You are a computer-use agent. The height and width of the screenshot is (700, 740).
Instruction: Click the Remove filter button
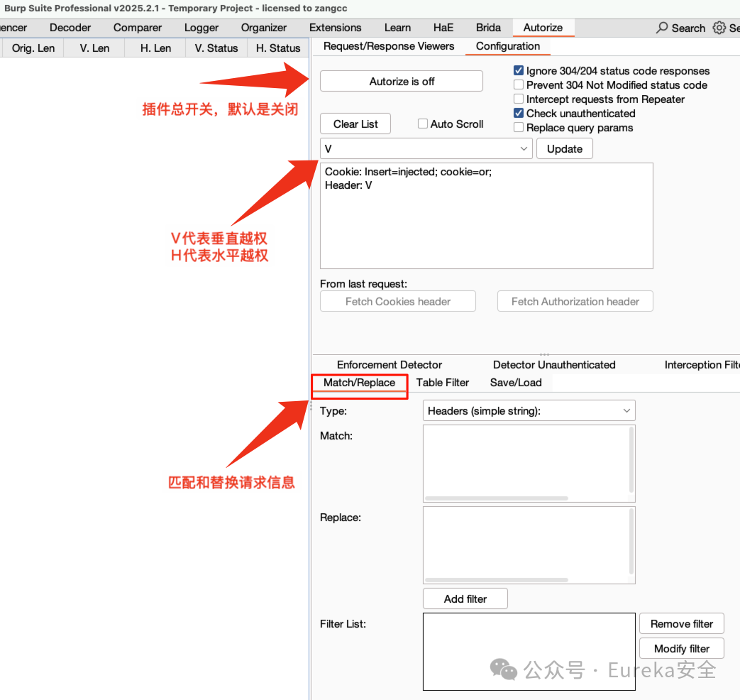(x=682, y=624)
